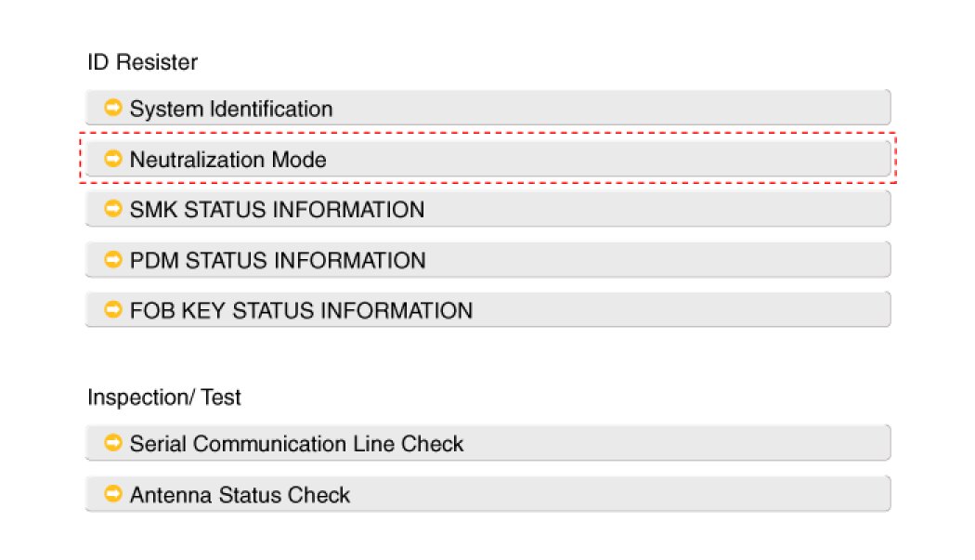
Task: Click the Inspection/ Test section heading
Action: pos(164,397)
